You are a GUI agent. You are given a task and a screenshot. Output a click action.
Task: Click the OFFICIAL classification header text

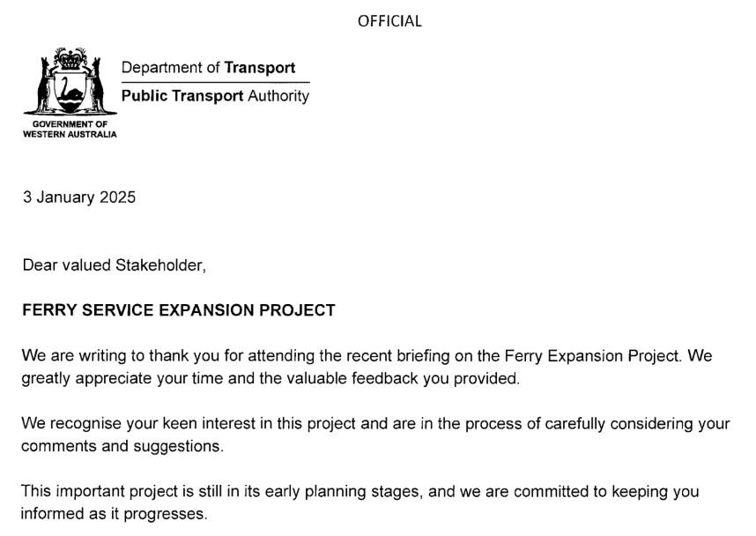click(389, 21)
